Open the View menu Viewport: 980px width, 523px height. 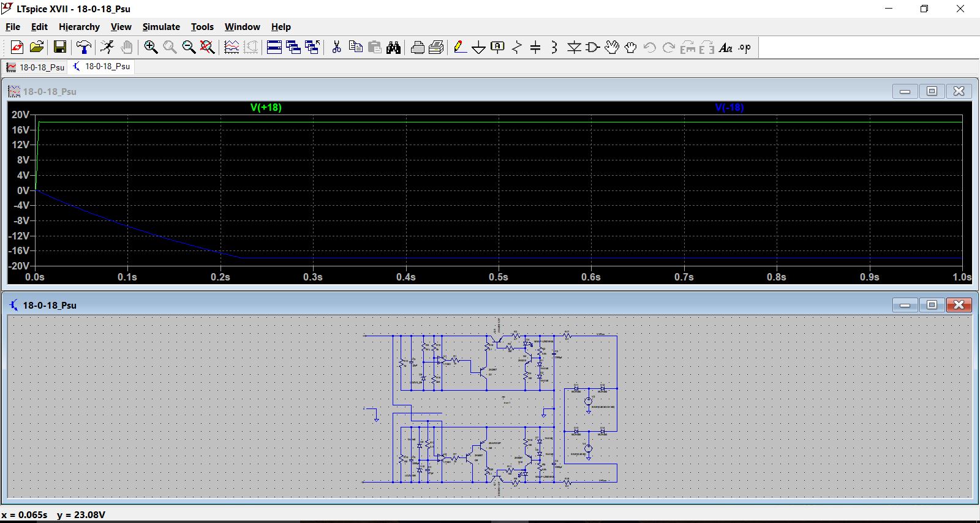(121, 27)
